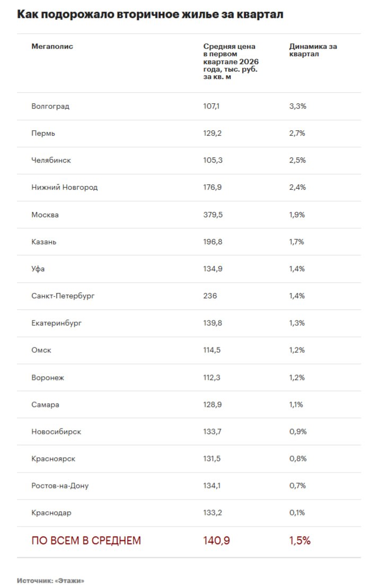The width and height of the screenshot is (381, 588).
Task: Click the ПО ВСЕМ В СРЕДНЕМ summary label
Action: pyautogui.click(x=86, y=541)
